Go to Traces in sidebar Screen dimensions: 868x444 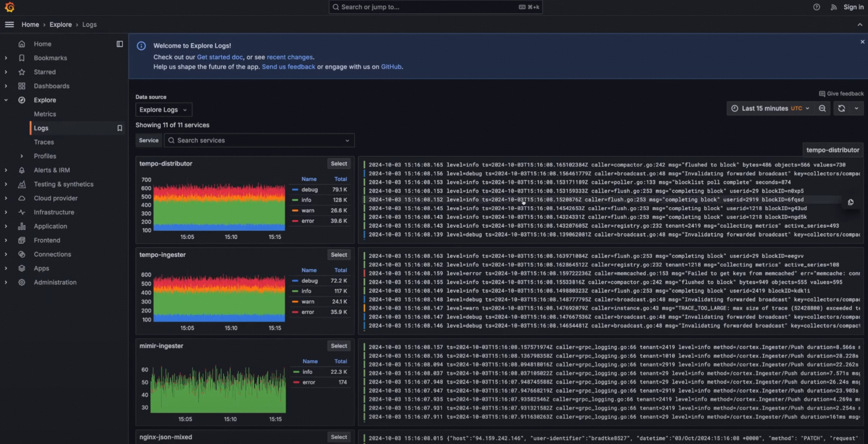[44, 142]
